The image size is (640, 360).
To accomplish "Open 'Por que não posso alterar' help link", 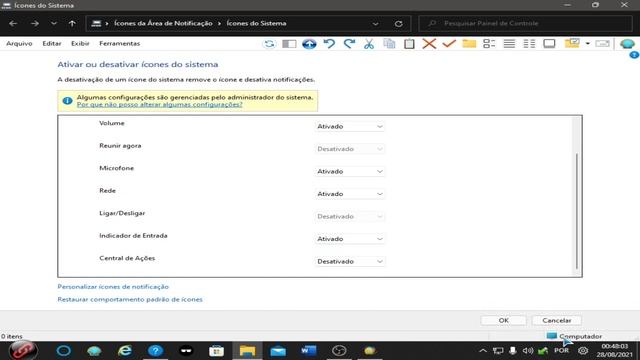I will [x=160, y=104].
